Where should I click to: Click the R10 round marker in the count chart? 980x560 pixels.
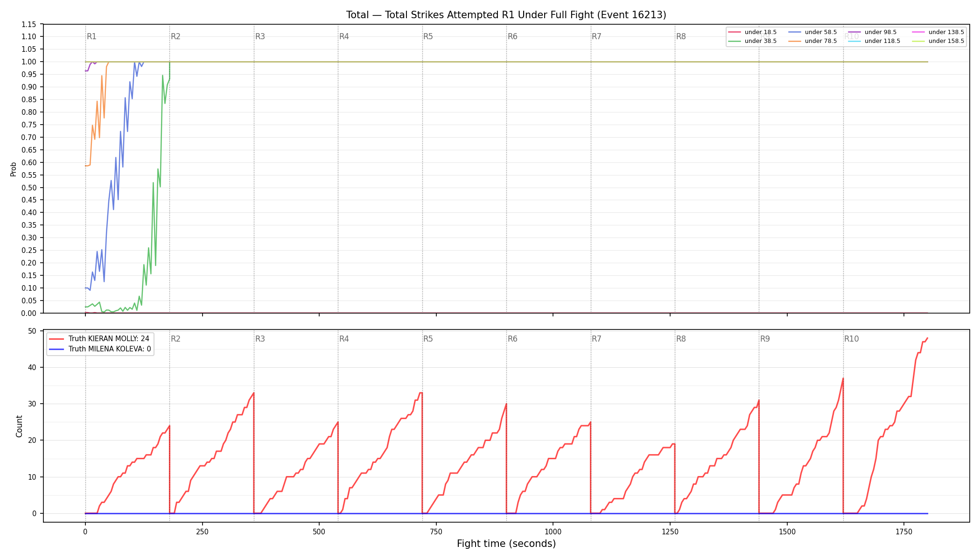click(852, 339)
